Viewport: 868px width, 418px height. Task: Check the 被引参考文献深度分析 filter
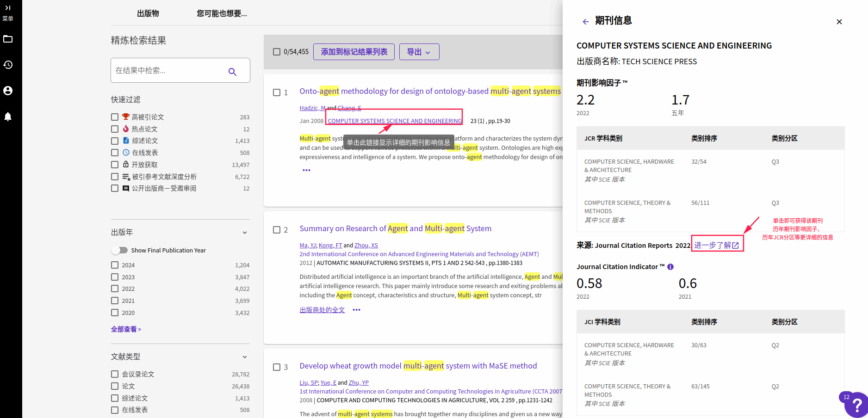(115, 177)
